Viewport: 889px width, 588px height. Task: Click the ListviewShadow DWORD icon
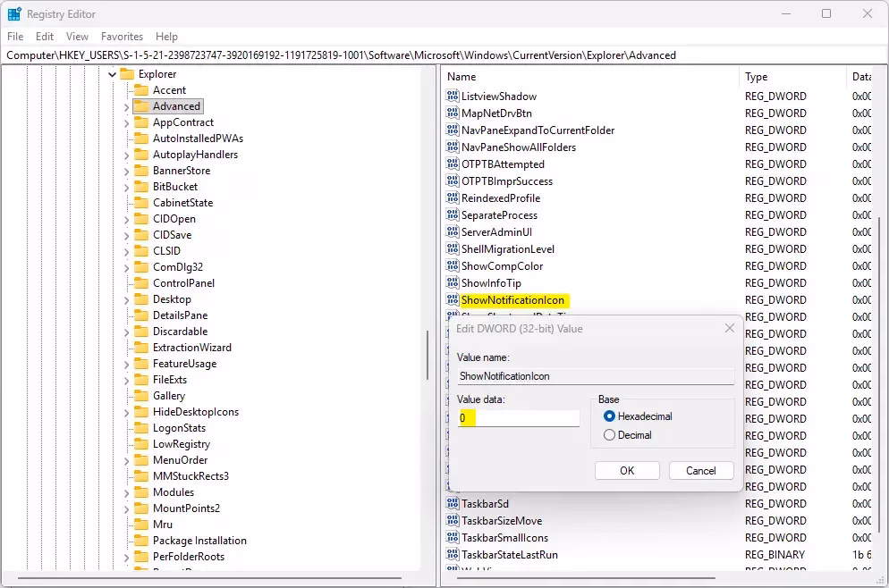click(x=452, y=96)
